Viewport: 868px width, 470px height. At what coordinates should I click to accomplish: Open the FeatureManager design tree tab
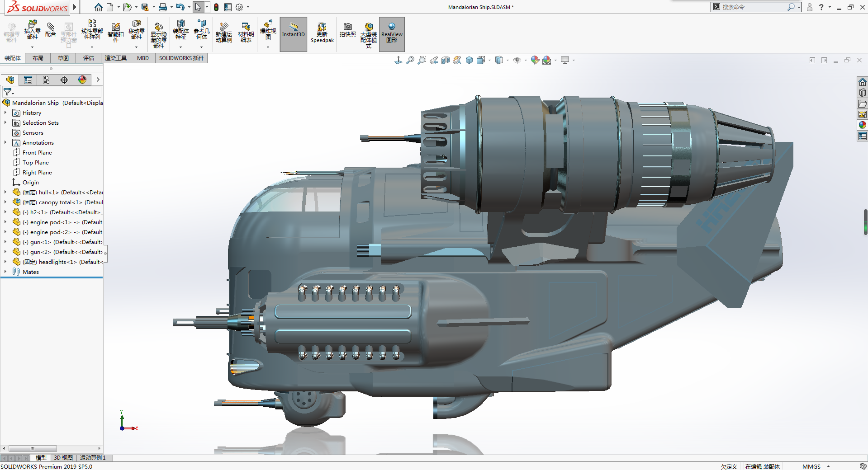[x=10, y=80]
